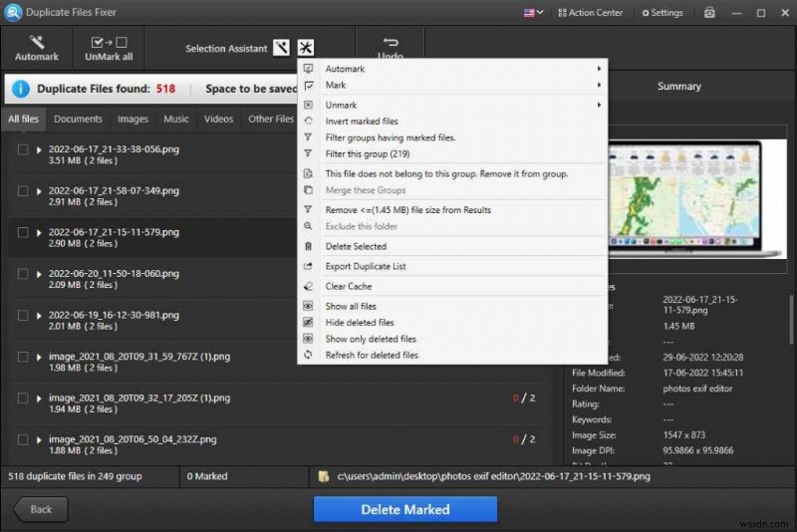Click the details panel vertical scrollbar
Viewport: 797px width, 532px height.
click(x=791, y=320)
